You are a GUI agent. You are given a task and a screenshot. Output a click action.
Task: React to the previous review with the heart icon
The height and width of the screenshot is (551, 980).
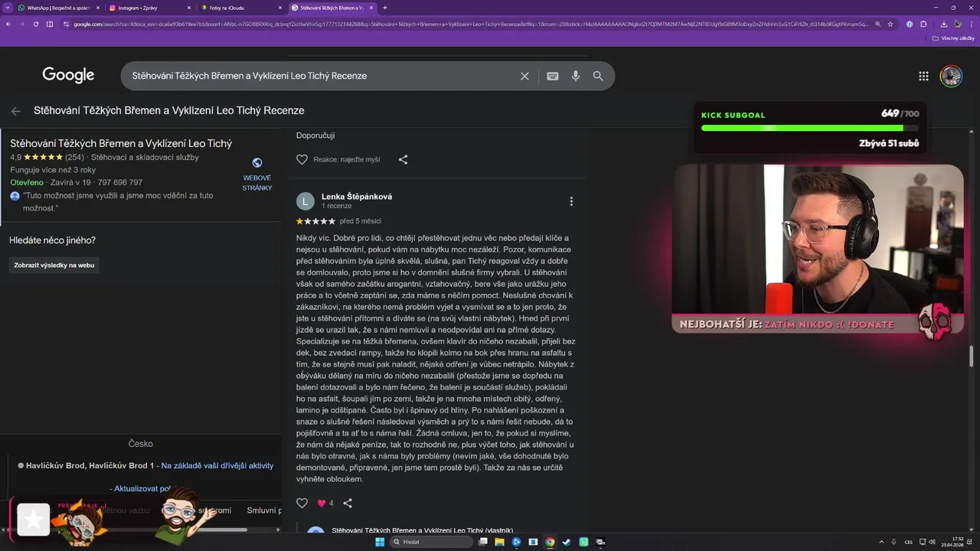point(302,159)
